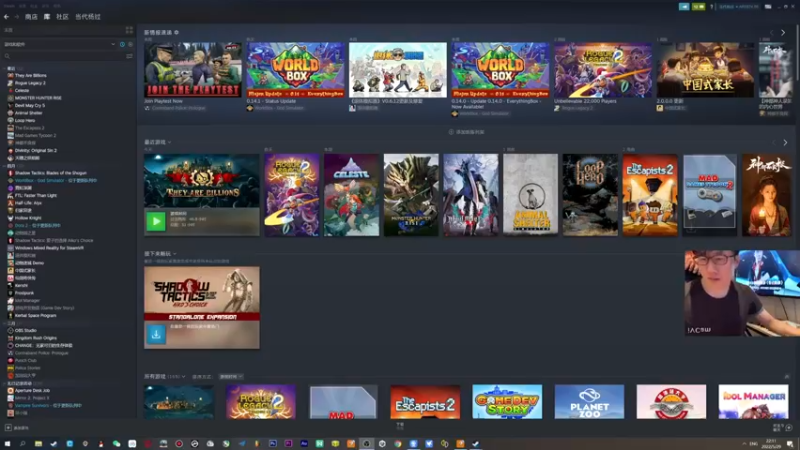Go back with the left arrow button
This screenshot has width=800, height=450.
click(7, 17)
